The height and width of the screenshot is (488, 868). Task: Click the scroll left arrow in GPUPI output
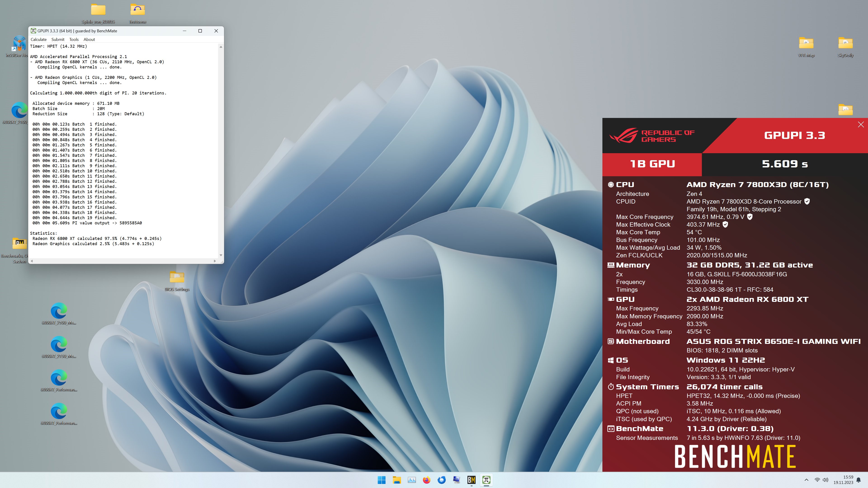32,261
